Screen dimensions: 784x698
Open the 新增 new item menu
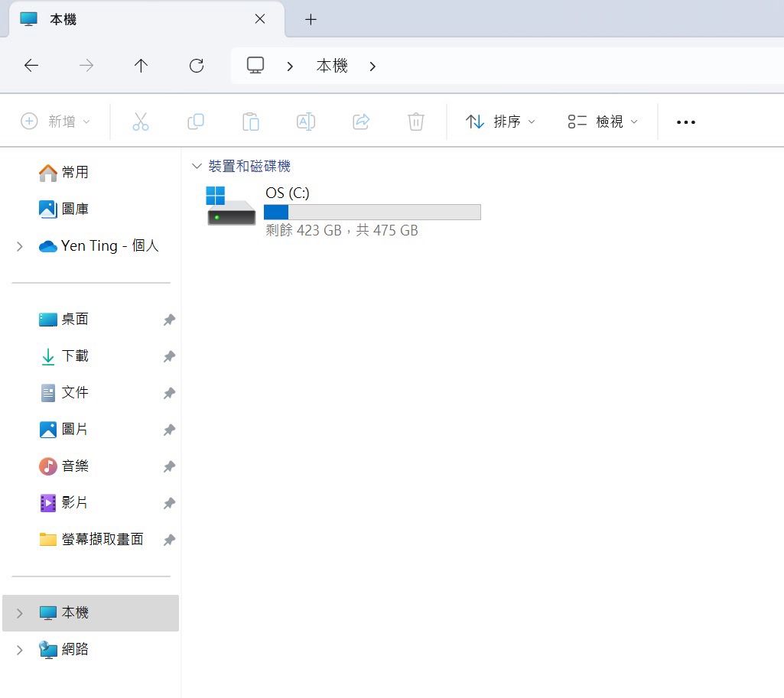[55, 122]
